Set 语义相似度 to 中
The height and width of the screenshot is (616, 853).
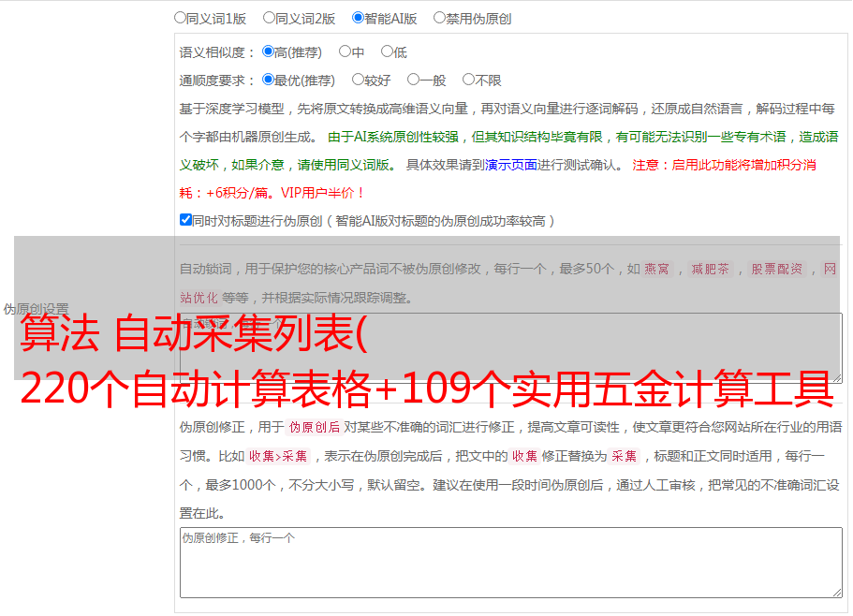[345, 51]
